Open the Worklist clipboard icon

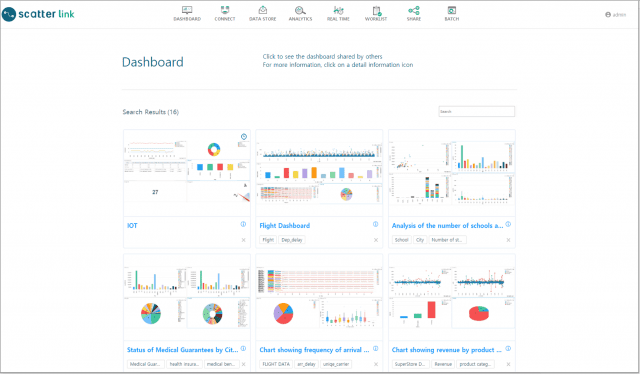[376, 10]
